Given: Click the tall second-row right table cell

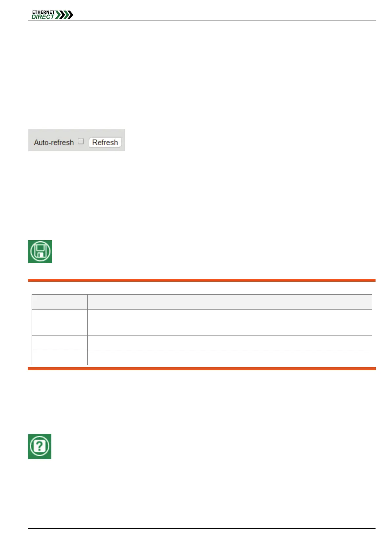Looking at the screenshot, I should point(230,322).
